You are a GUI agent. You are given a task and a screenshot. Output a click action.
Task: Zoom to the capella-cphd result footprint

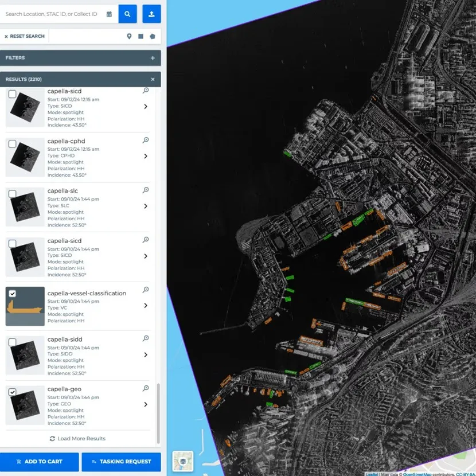[x=146, y=140]
